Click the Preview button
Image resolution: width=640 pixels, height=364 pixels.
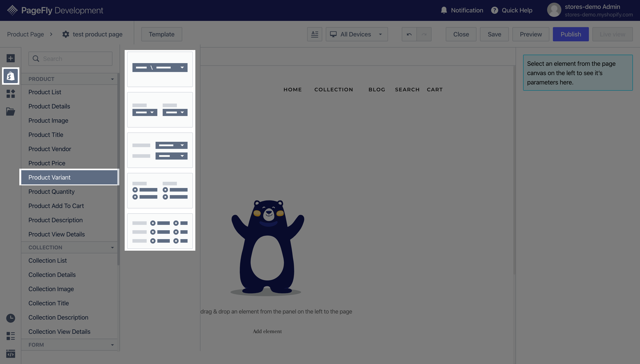point(531,34)
